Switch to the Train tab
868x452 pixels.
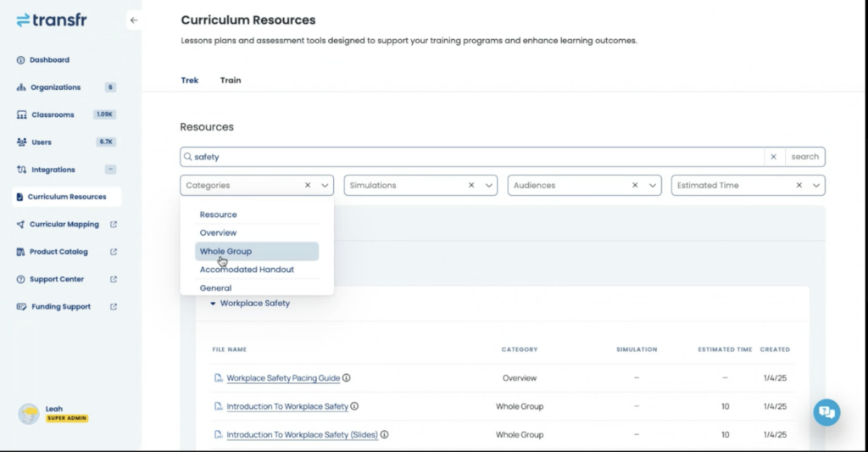[231, 81]
